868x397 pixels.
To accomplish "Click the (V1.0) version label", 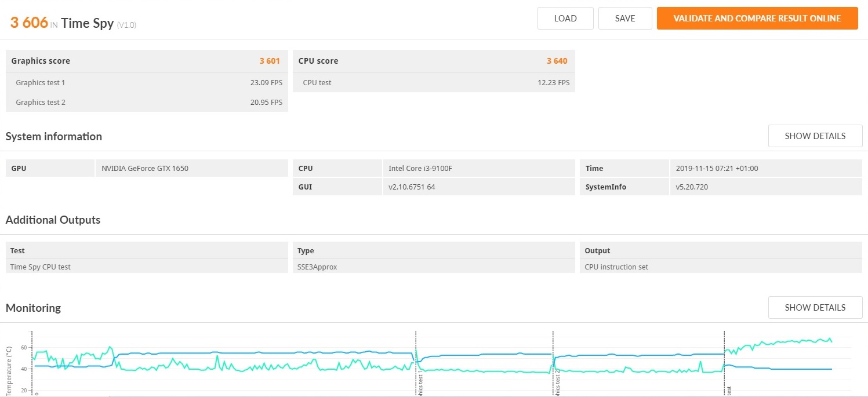I will tap(126, 25).
